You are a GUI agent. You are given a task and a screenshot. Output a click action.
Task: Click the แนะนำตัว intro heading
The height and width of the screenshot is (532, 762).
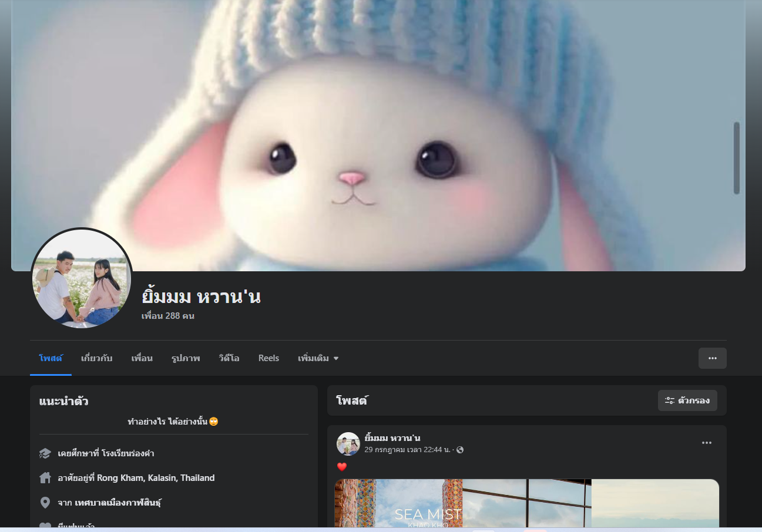63,402
